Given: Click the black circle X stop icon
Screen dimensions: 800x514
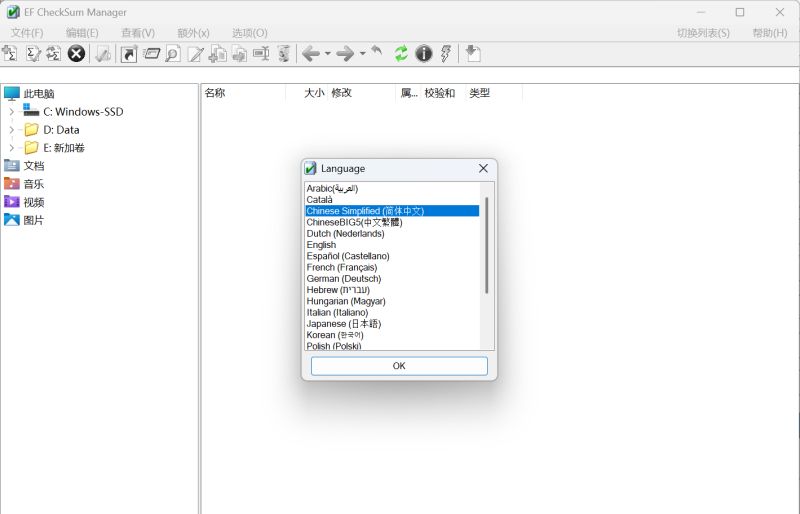Looking at the screenshot, I should pos(76,53).
